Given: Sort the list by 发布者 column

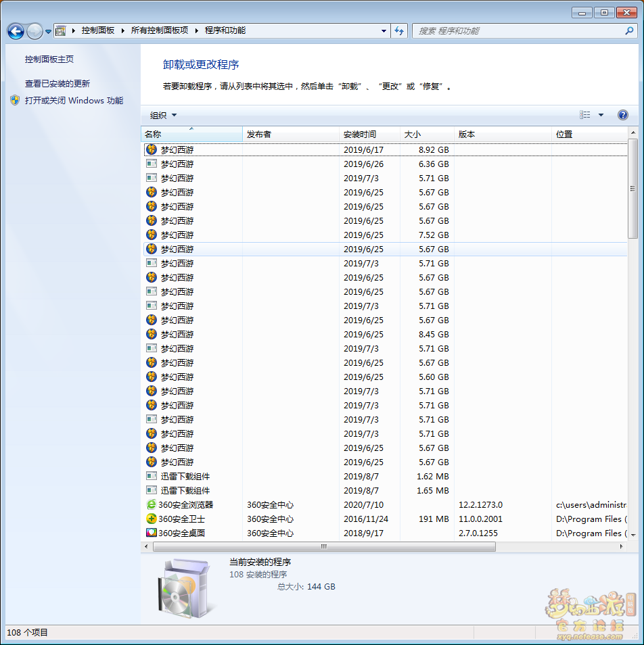Looking at the screenshot, I should 290,135.
